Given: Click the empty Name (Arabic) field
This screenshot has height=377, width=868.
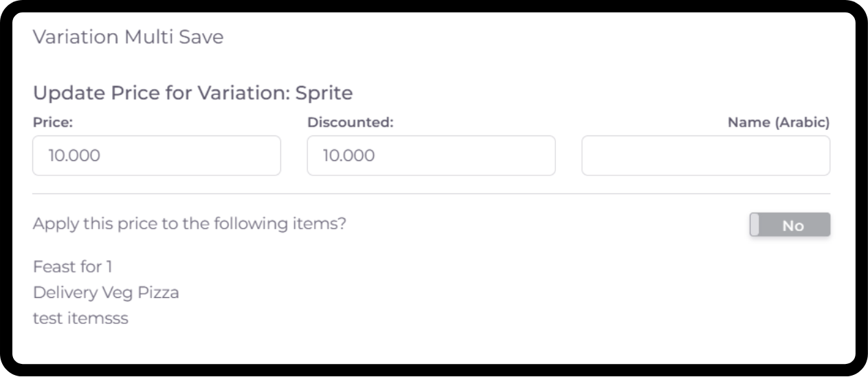Looking at the screenshot, I should pyautogui.click(x=705, y=155).
